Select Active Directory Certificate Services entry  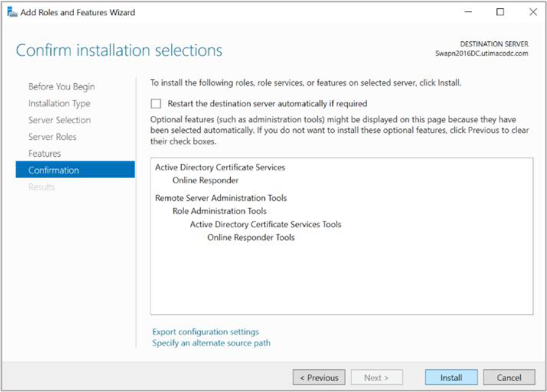click(x=220, y=167)
